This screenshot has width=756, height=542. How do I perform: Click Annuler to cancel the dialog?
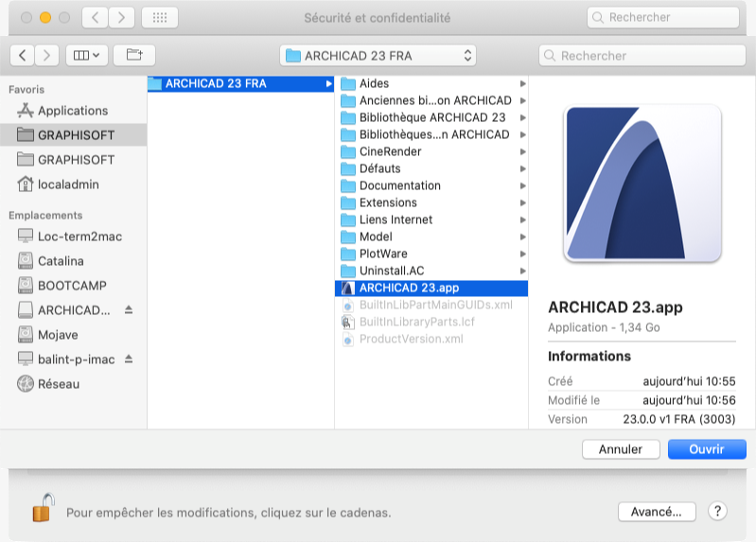(621, 449)
